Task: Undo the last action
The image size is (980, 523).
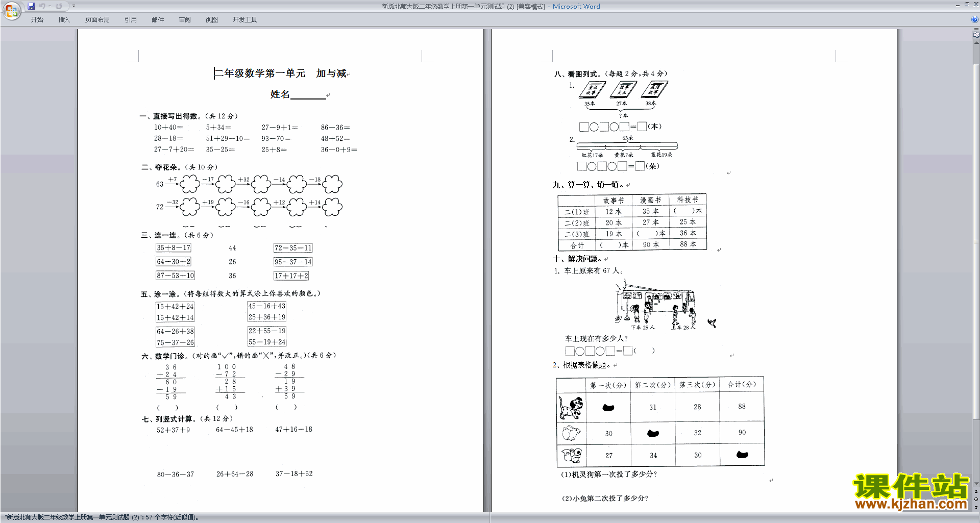Action: click(x=42, y=6)
